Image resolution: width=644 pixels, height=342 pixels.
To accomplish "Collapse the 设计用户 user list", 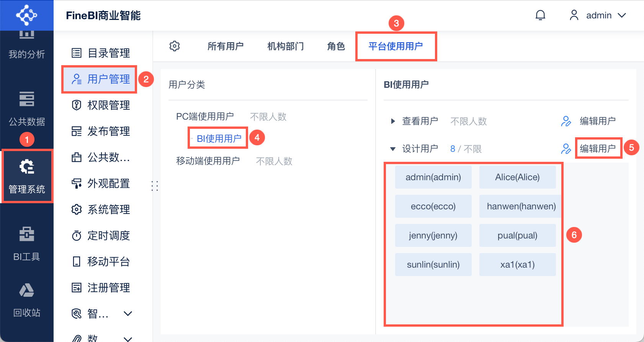I will [393, 149].
